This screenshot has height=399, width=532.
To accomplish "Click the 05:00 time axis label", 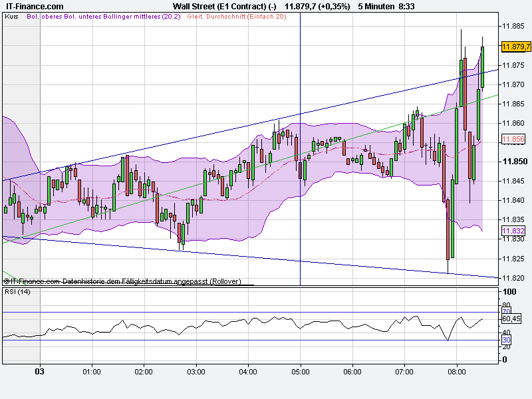I will [x=301, y=372].
